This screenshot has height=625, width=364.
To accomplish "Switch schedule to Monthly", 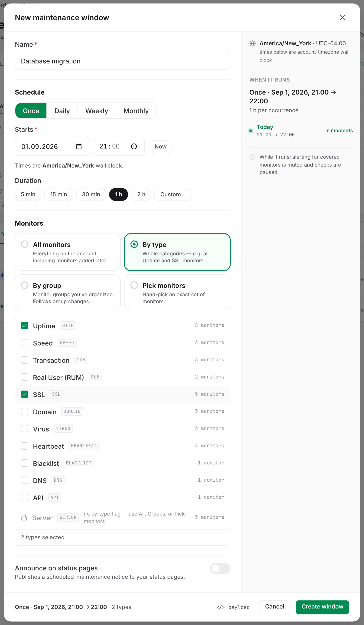I will coord(136,111).
